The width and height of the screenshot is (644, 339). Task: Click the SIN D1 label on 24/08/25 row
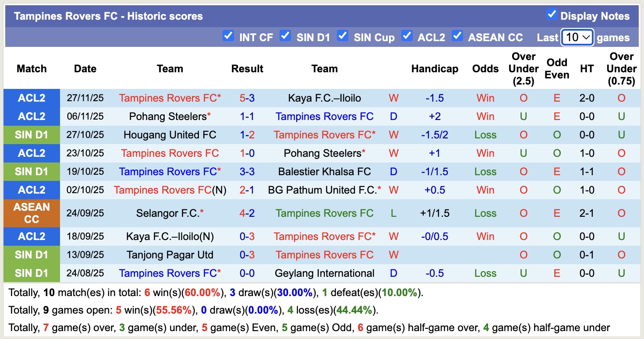32,273
